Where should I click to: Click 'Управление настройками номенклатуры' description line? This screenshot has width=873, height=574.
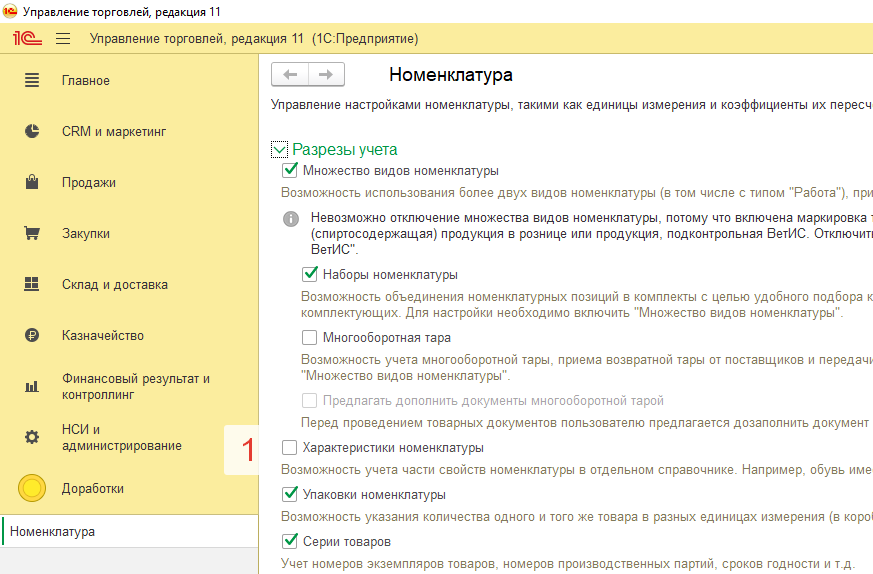click(572, 105)
